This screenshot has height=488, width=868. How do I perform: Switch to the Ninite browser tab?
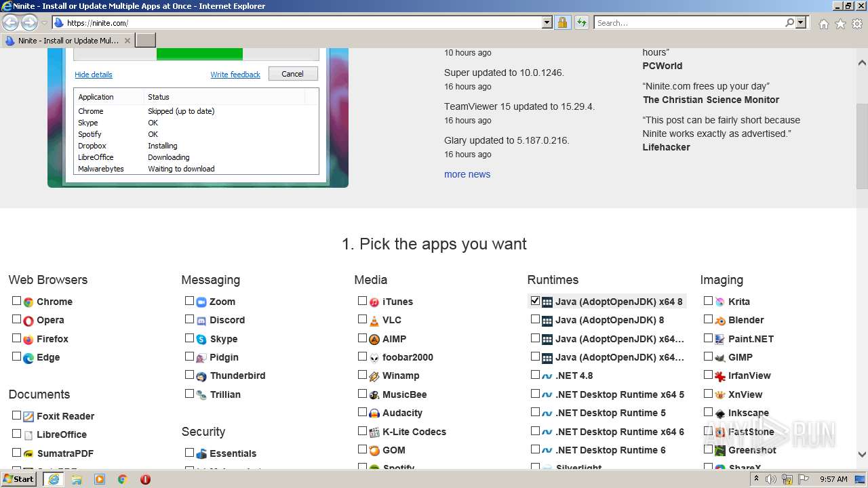click(x=68, y=41)
